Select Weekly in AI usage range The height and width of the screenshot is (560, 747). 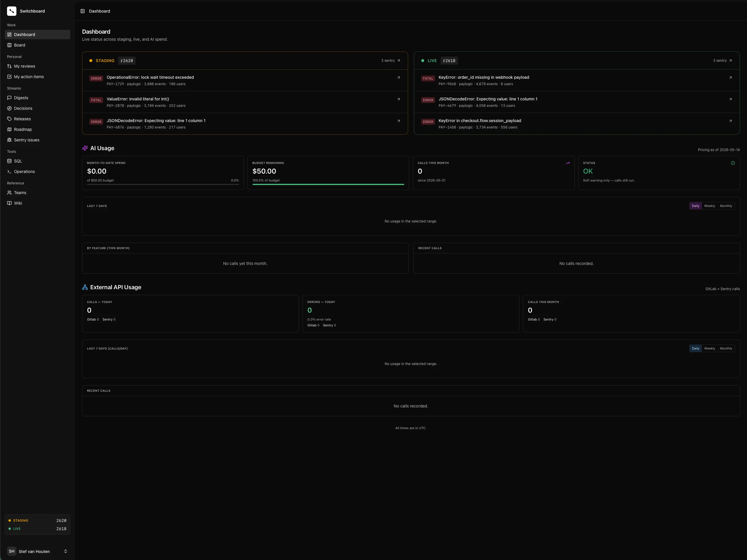click(x=710, y=206)
